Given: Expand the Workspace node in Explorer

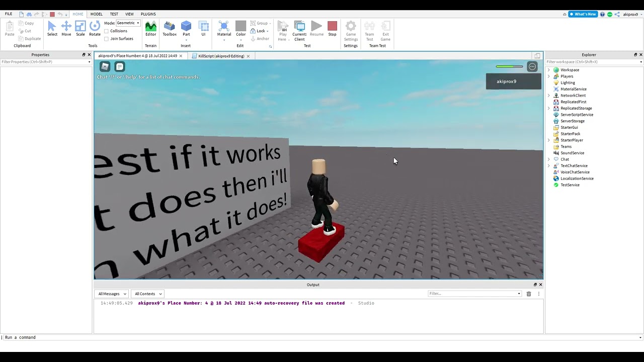Looking at the screenshot, I should 549,70.
